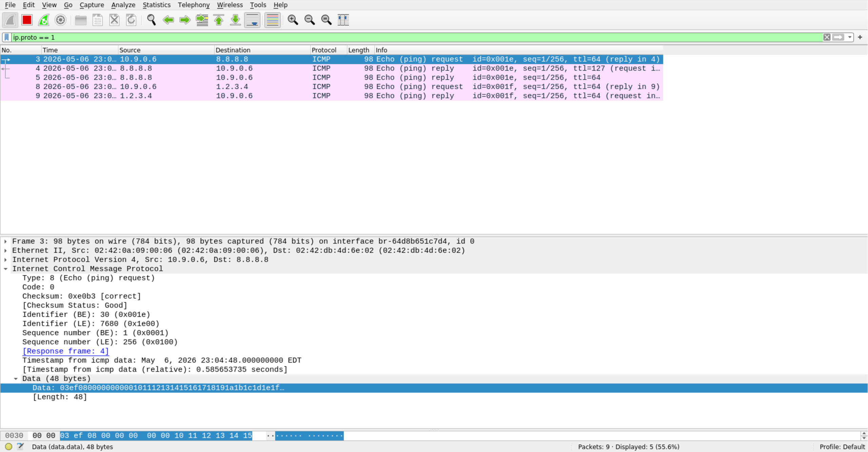Apply the display filter arrow

click(839, 37)
